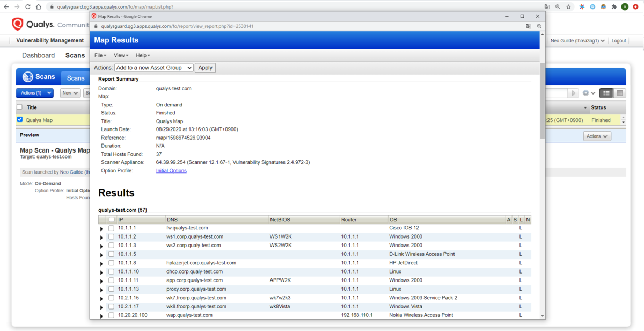This screenshot has height=331, width=644.
Task: Select the fw.qualys-test.com DNS entry
Action: (x=187, y=228)
